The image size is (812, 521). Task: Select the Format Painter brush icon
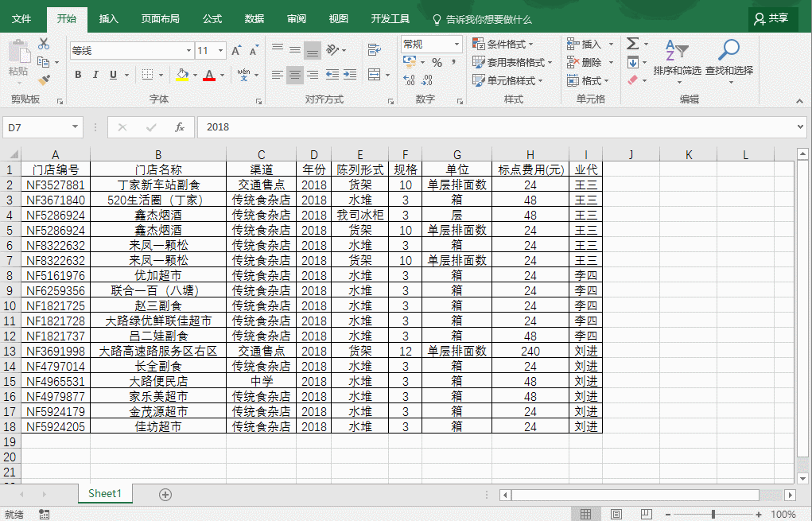pyautogui.click(x=44, y=80)
